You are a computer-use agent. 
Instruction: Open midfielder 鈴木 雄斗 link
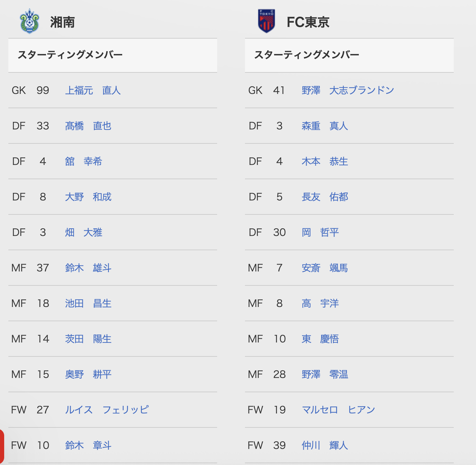[88, 268]
